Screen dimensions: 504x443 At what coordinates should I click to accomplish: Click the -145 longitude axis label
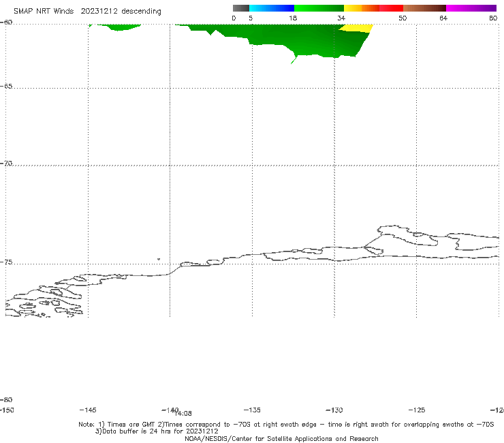coord(88,410)
